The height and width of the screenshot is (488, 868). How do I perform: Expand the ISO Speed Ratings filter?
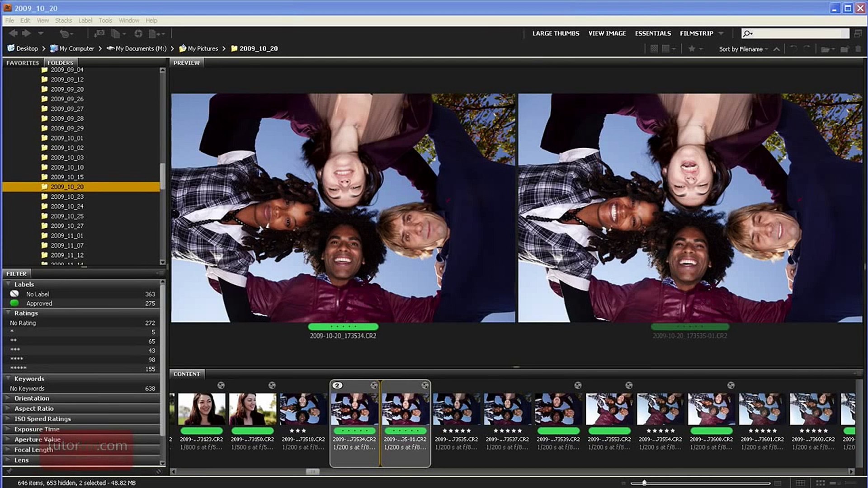[42, 419]
